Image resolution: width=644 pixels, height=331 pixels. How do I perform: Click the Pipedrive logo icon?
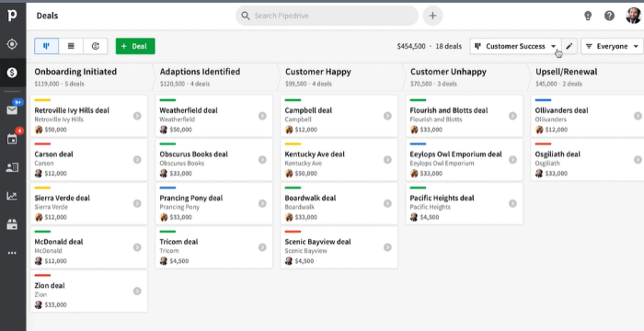pyautogui.click(x=12, y=16)
